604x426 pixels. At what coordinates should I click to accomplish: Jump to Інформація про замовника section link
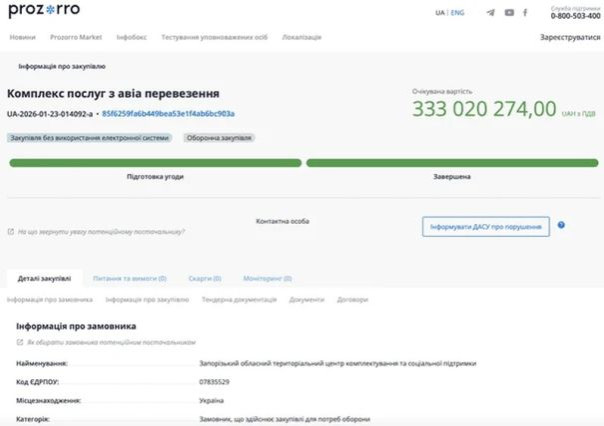coord(50,300)
